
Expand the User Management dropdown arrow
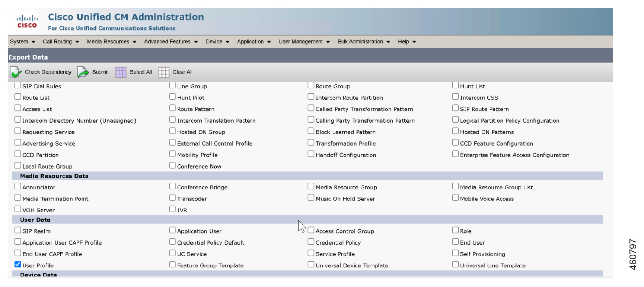(x=328, y=42)
